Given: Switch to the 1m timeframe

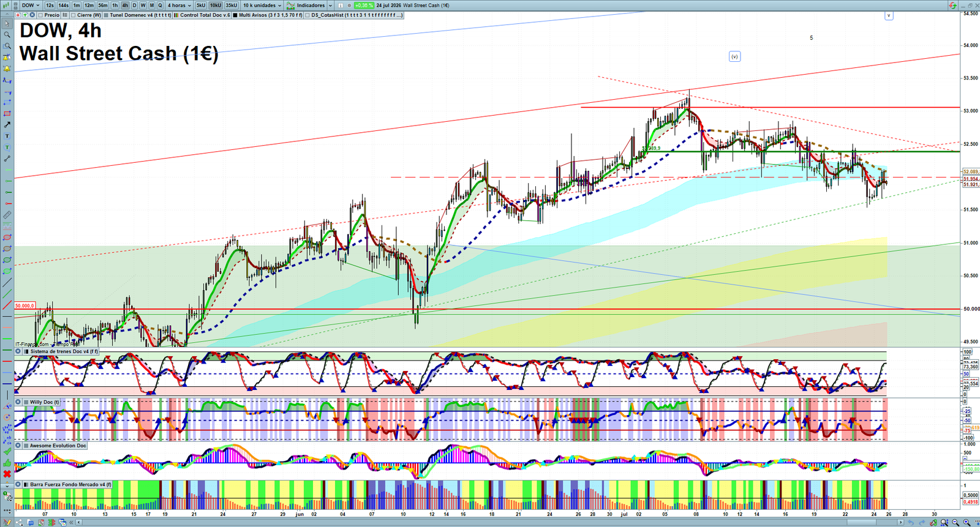Looking at the screenshot, I should click(x=77, y=6).
